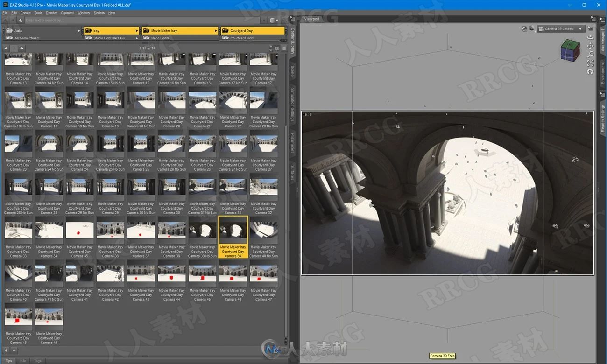Open the File menu
Screen dimensions: 607x364
coord(5,13)
